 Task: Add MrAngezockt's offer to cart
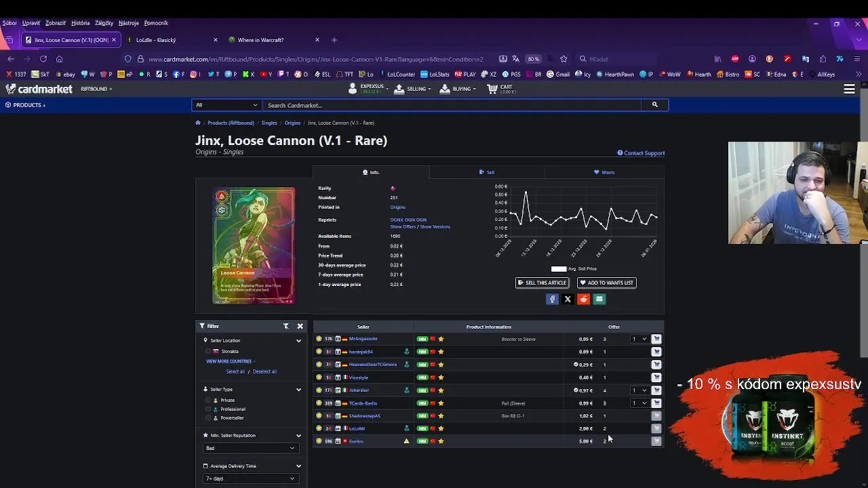pos(656,339)
